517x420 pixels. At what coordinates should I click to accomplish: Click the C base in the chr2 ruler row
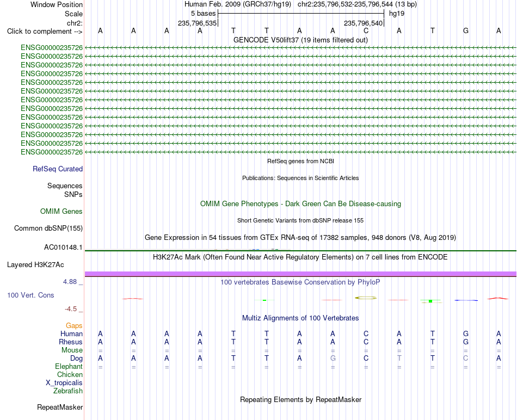366,30
